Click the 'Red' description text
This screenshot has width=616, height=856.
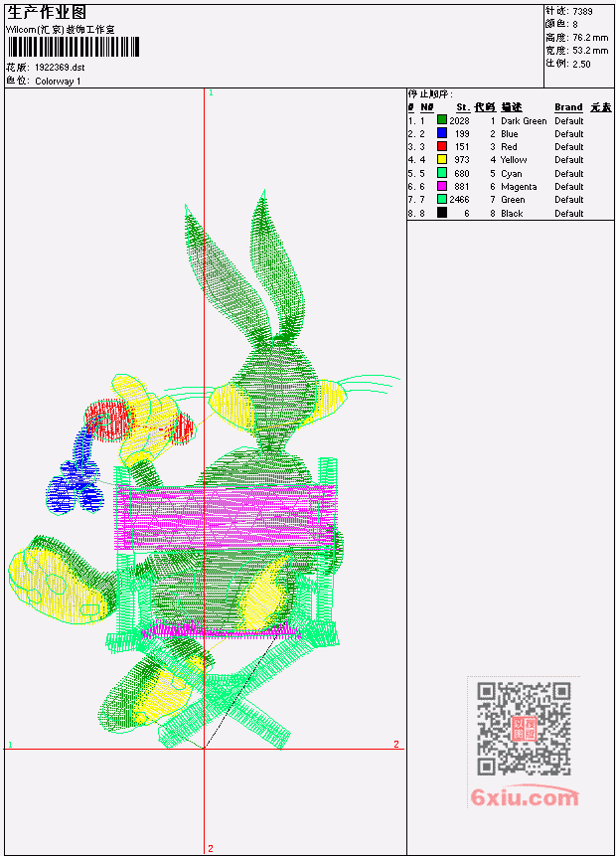[x=509, y=147]
